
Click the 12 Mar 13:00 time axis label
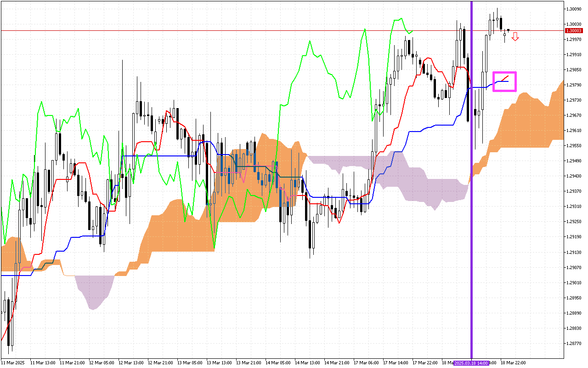click(131, 363)
